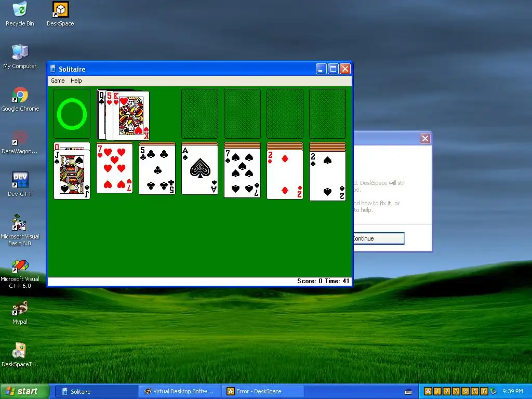Screen dimensions: 532x399
Task: Switch to Error - DeskSpace taskbar item
Action: (x=262, y=392)
